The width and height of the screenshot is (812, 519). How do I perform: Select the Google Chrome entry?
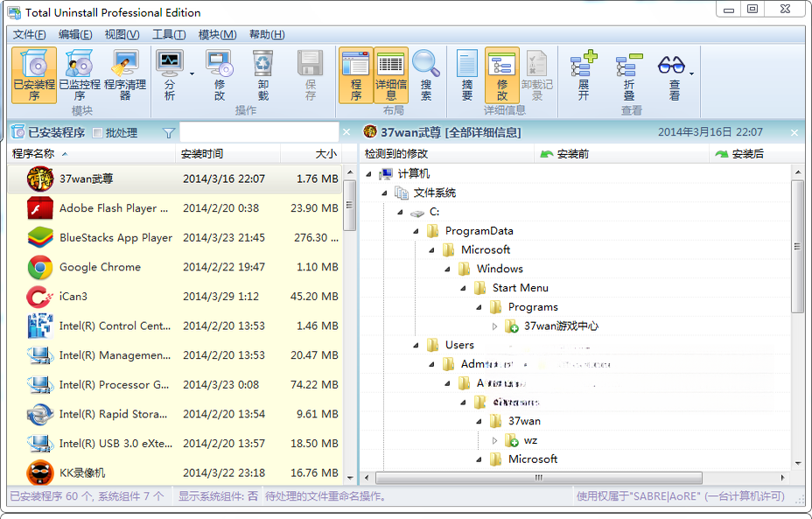pos(175,267)
